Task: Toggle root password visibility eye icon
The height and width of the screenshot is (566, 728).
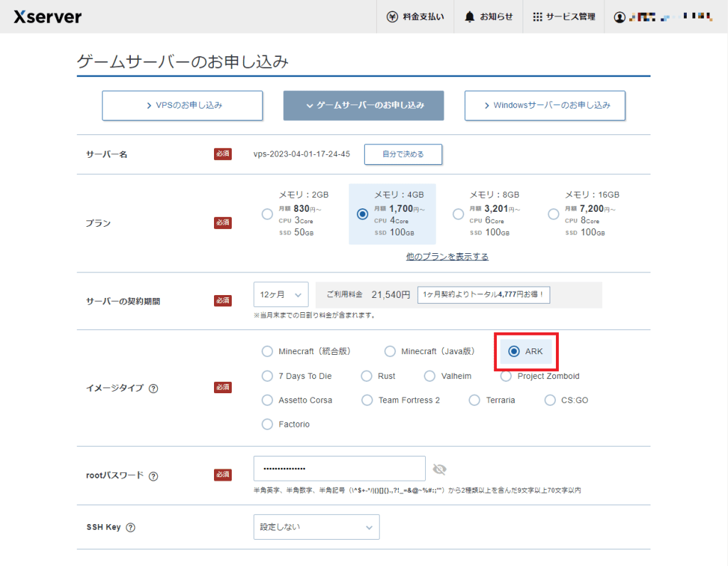Action: pos(439,469)
